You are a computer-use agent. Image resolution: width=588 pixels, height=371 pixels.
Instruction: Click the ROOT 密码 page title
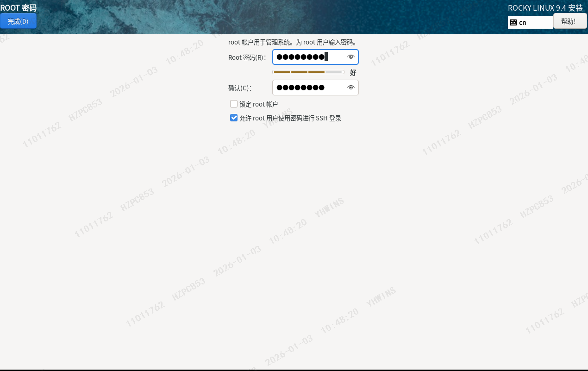[19, 8]
